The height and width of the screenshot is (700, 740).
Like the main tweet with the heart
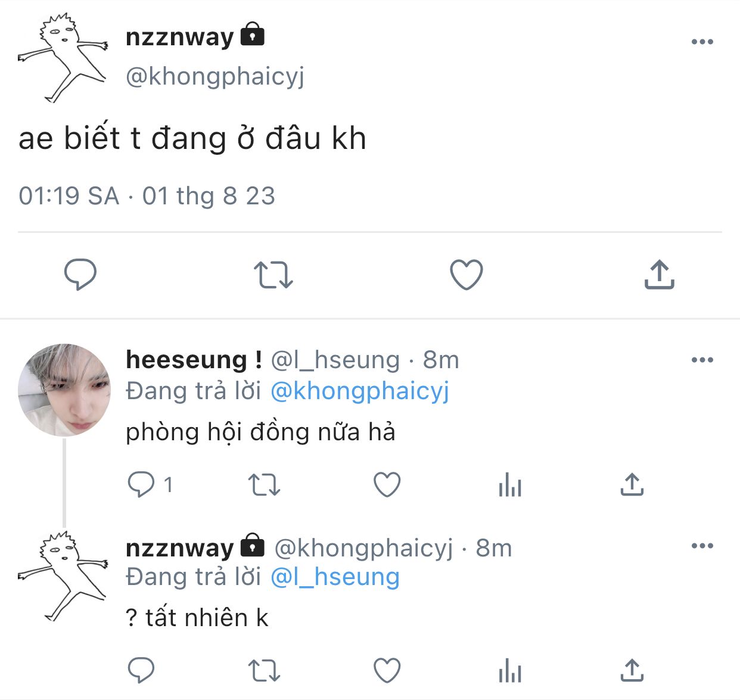pos(466,275)
